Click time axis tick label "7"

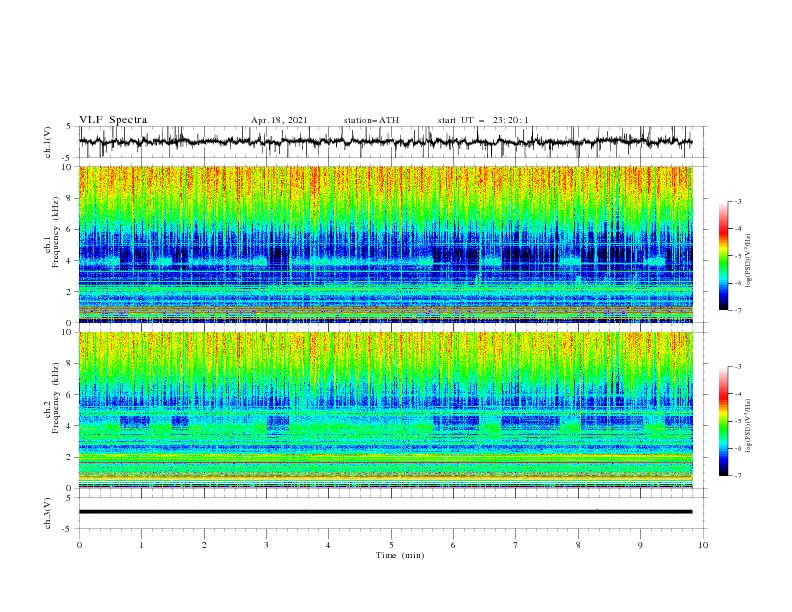(x=516, y=545)
